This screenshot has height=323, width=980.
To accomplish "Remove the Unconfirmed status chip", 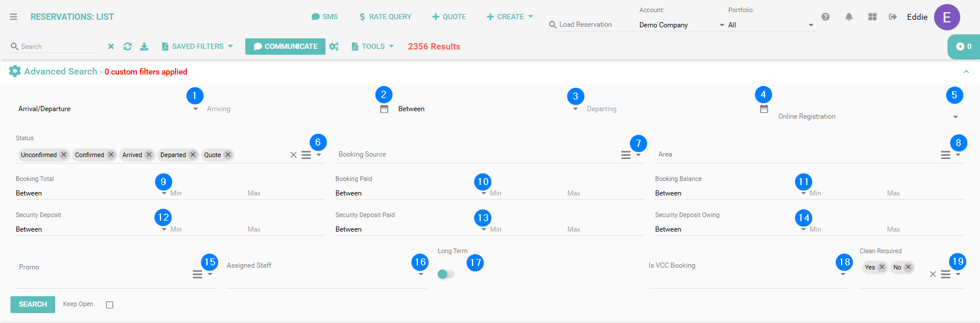I will (64, 155).
